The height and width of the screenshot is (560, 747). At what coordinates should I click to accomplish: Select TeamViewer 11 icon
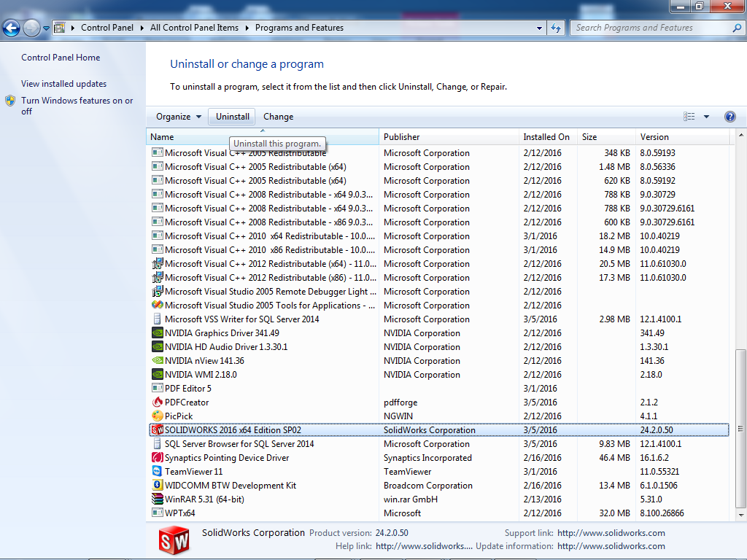click(x=158, y=472)
